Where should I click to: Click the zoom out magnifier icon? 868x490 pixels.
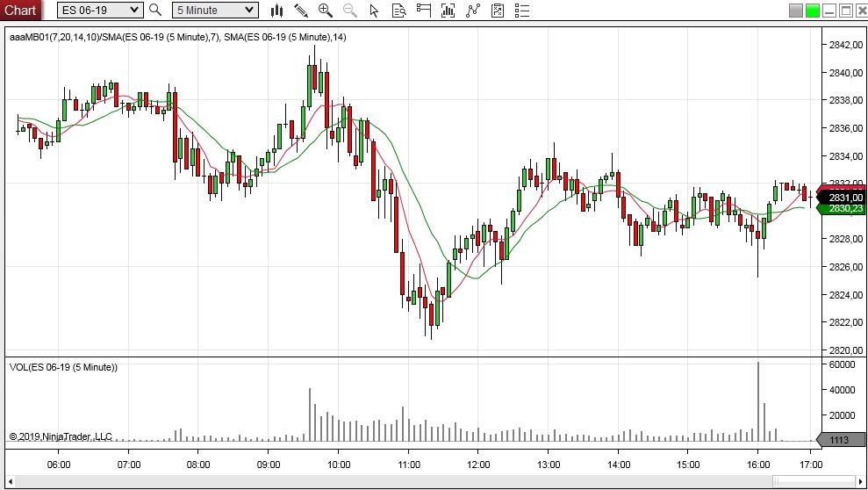(x=350, y=10)
